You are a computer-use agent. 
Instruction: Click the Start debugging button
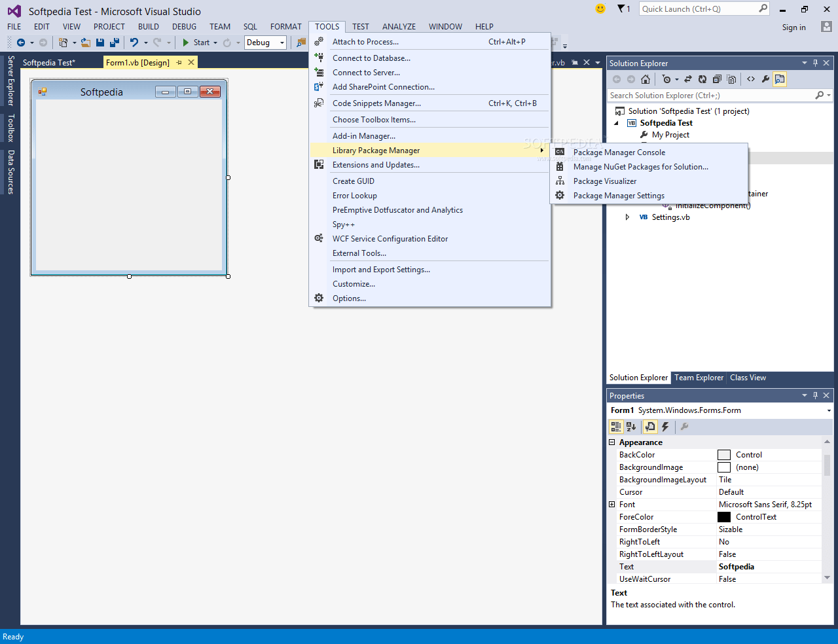196,43
